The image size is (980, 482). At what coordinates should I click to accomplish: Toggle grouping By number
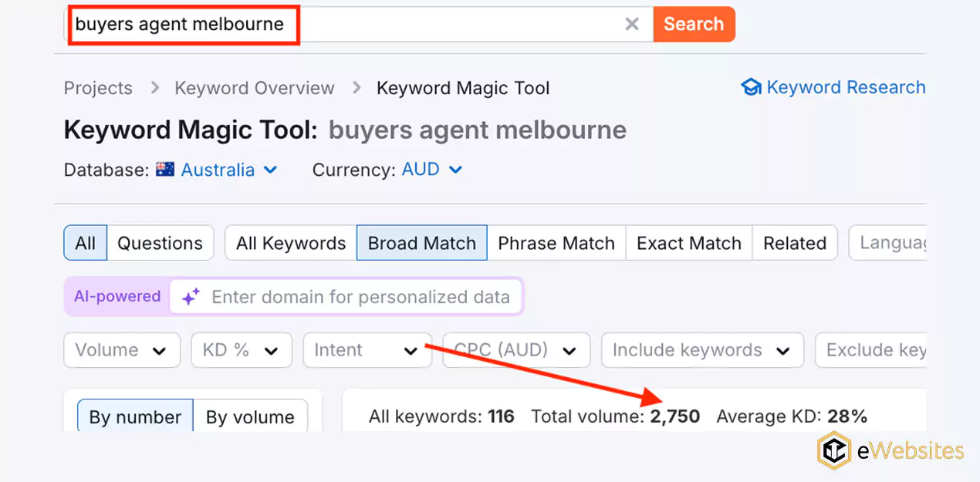point(135,416)
